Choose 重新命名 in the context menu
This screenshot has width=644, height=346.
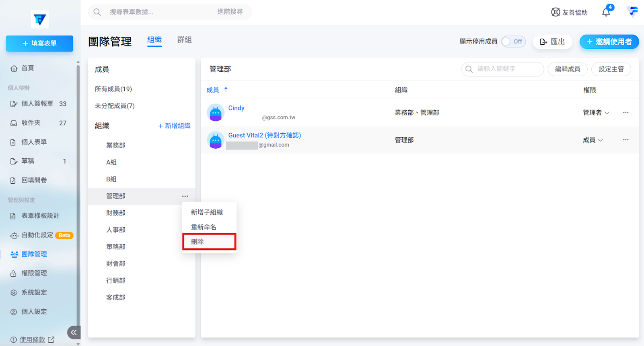pos(204,227)
